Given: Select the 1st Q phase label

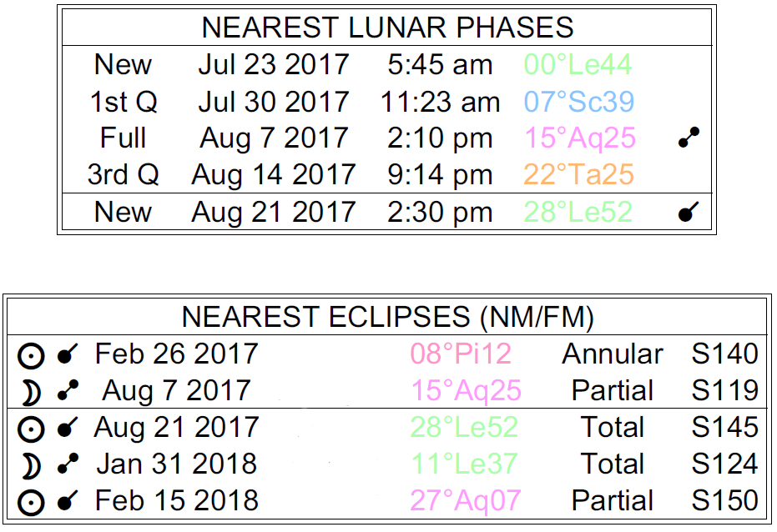Looking at the screenshot, I should [124, 103].
